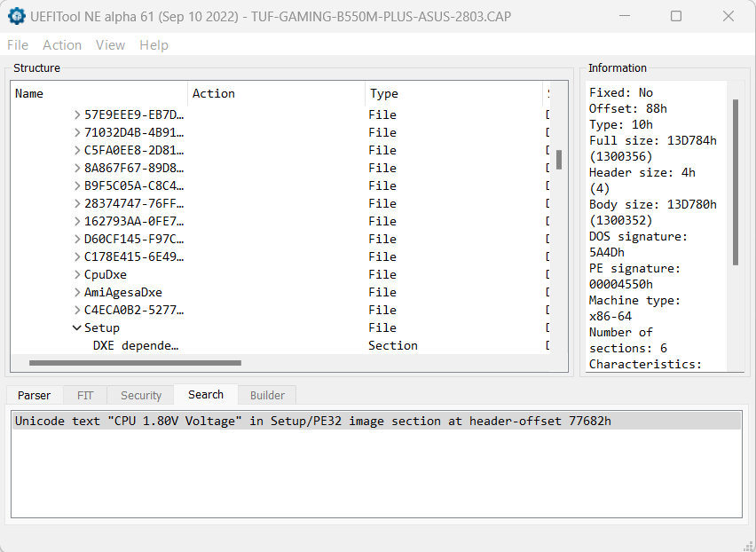Screen dimensions: 756x552
Task: Click the 'Machine type:' info line
Action: 634,300
